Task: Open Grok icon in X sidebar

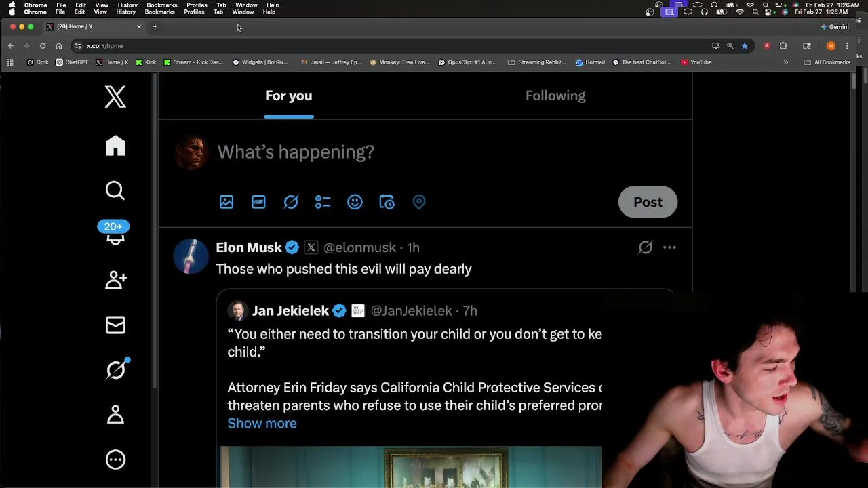Action: click(116, 369)
